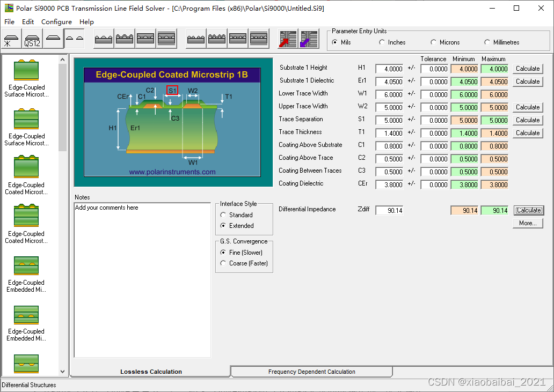Screen dimensions: 554x392
Task: Select Microns as parameter entry unit
Action: 445,42
